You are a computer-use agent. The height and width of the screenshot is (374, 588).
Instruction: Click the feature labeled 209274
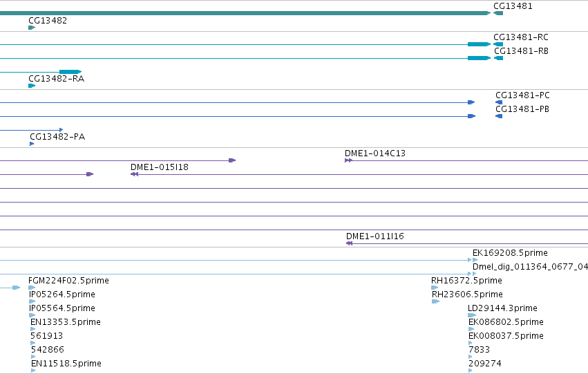click(485, 364)
